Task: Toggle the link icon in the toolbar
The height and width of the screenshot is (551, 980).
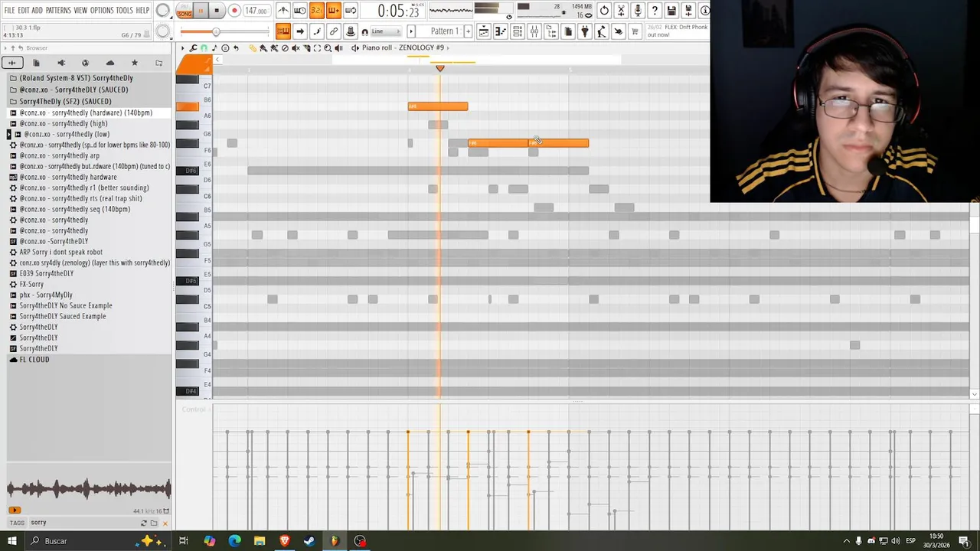Action: [334, 31]
